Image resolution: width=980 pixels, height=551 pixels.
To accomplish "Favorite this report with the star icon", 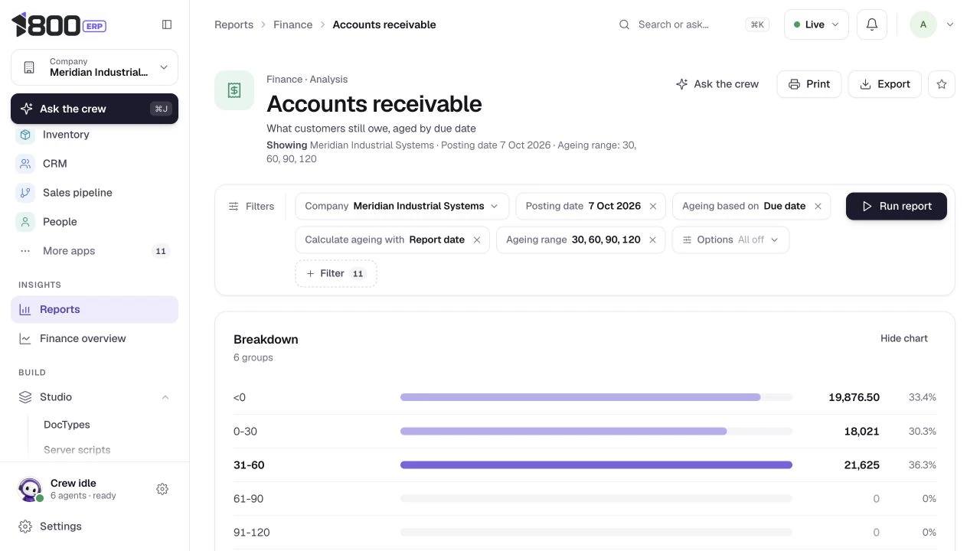I will [942, 84].
